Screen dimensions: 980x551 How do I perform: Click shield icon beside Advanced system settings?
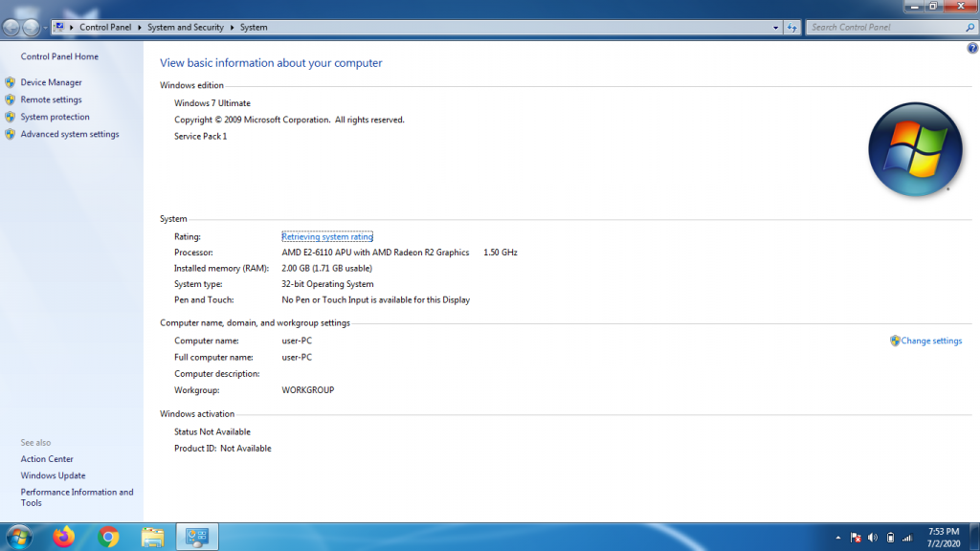[x=10, y=134]
